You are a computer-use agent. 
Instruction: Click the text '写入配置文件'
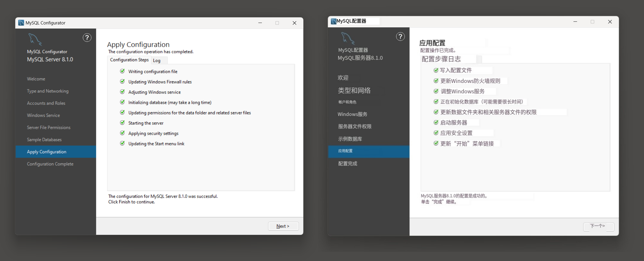456,70
